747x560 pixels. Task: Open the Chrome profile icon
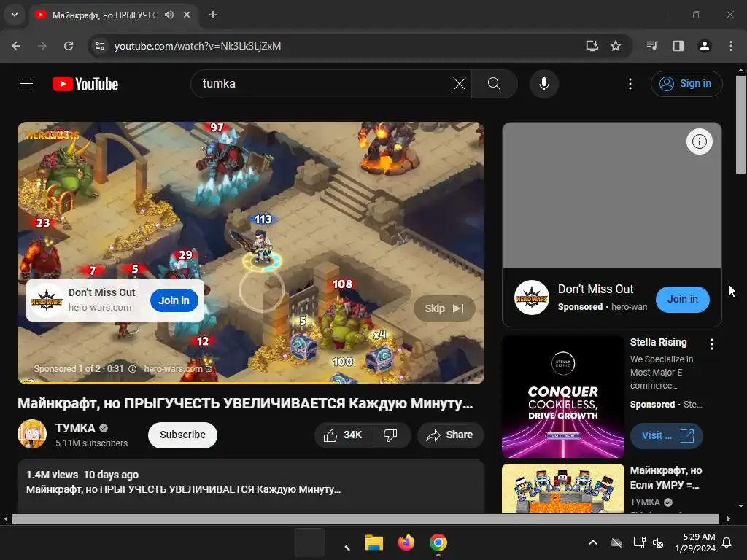[x=704, y=46]
